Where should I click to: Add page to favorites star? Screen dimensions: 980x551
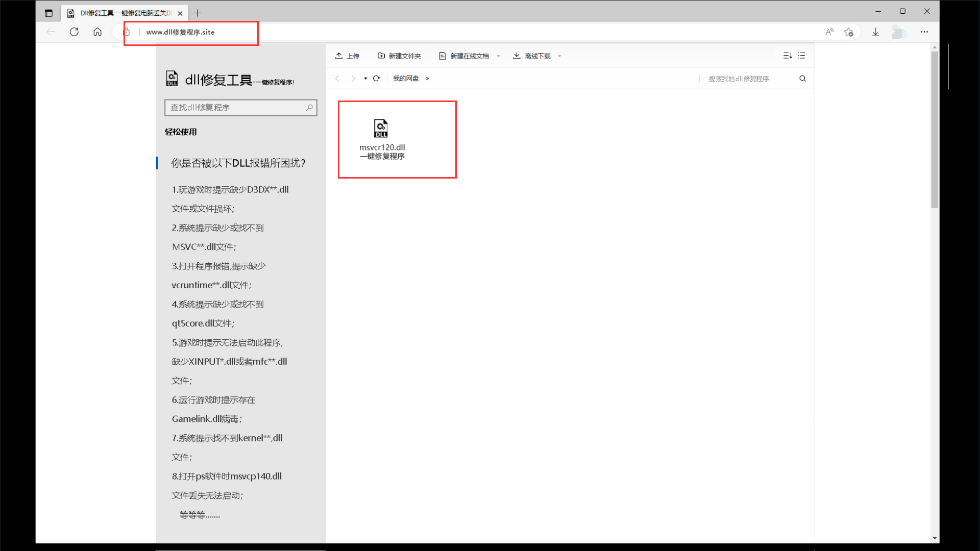[849, 32]
